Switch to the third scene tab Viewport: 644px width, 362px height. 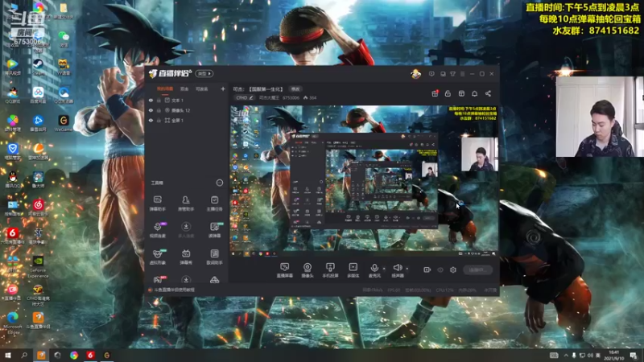[202, 88]
